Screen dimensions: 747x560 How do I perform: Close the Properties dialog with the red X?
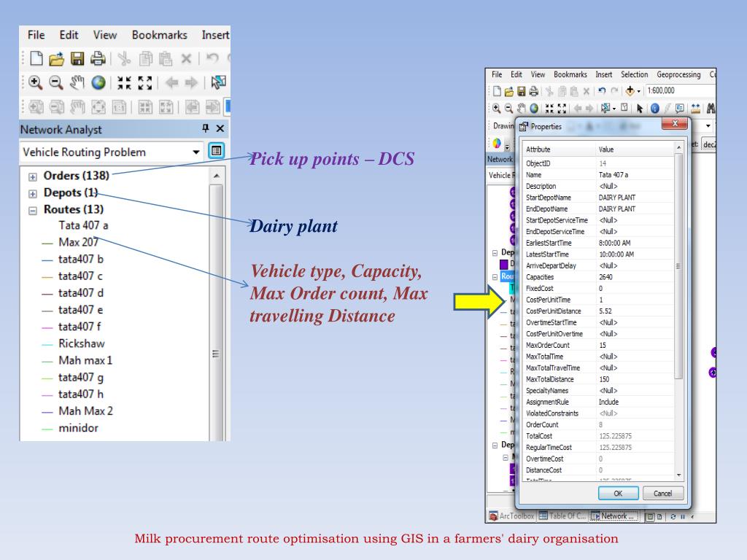(x=675, y=124)
